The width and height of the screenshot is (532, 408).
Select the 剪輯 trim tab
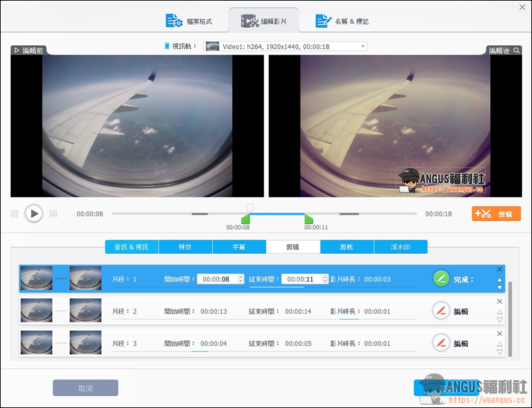click(x=293, y=247)
